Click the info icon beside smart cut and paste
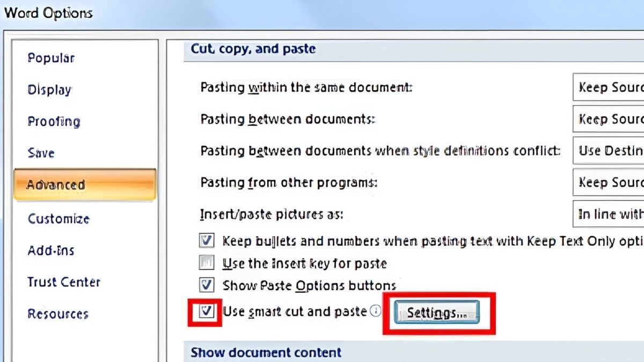644x362 pixels. tap(376, 311)
